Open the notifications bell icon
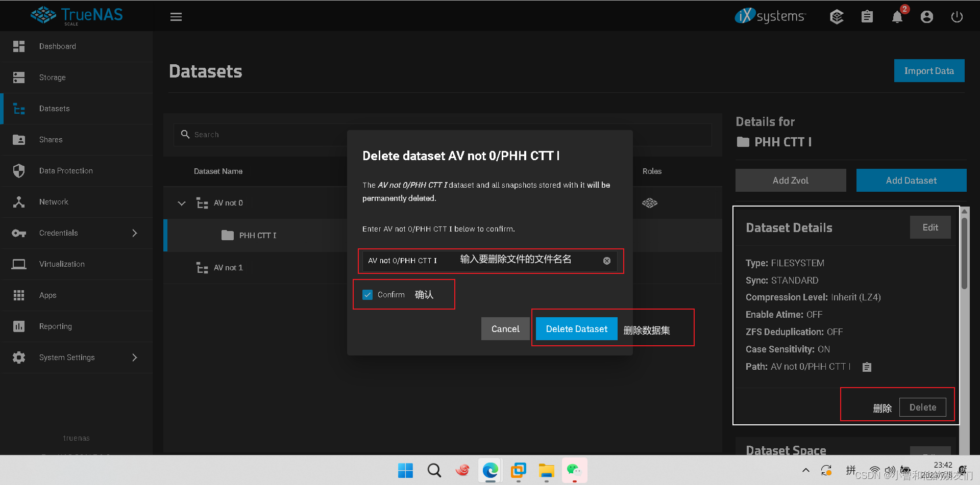 (x=897, y=16)
